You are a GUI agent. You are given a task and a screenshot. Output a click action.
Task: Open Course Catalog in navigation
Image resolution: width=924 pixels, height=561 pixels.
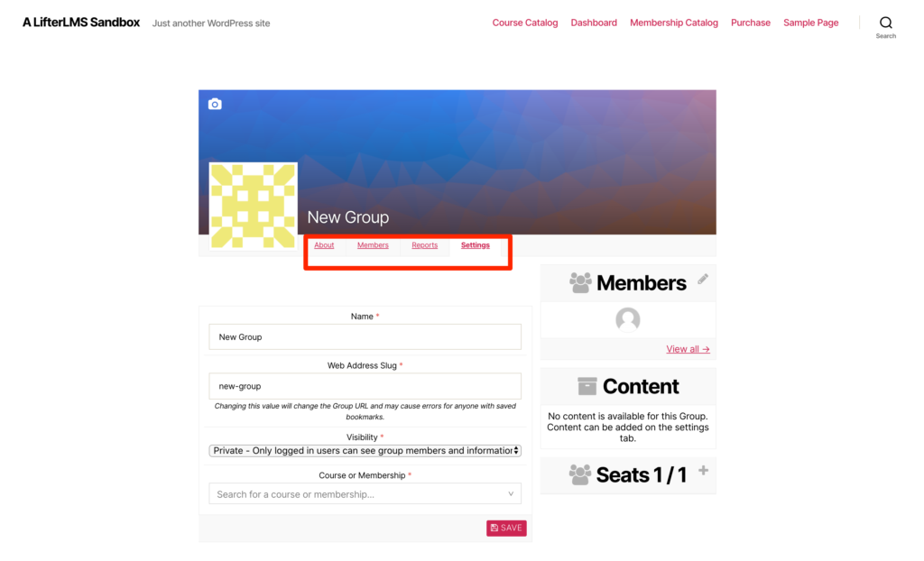coord(525,23)
